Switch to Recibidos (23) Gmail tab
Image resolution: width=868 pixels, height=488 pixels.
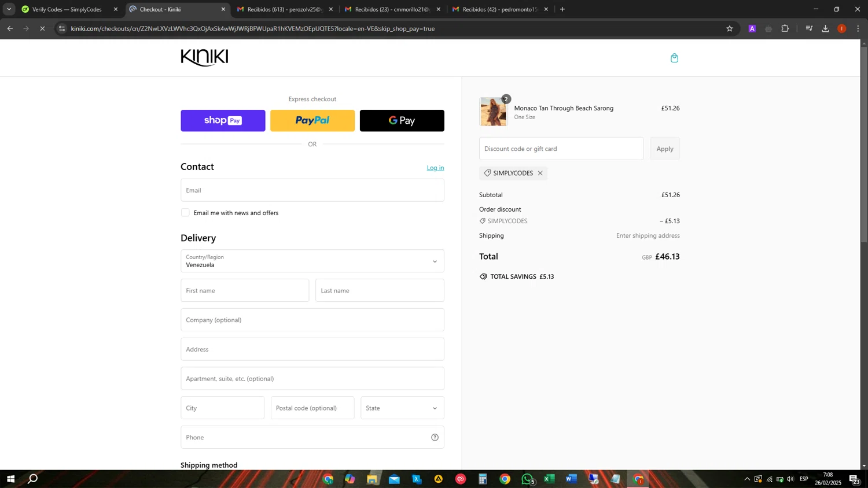392,9
